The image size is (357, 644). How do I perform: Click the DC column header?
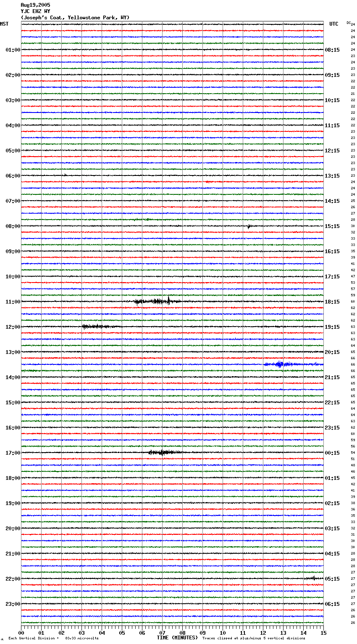point(349,22)
